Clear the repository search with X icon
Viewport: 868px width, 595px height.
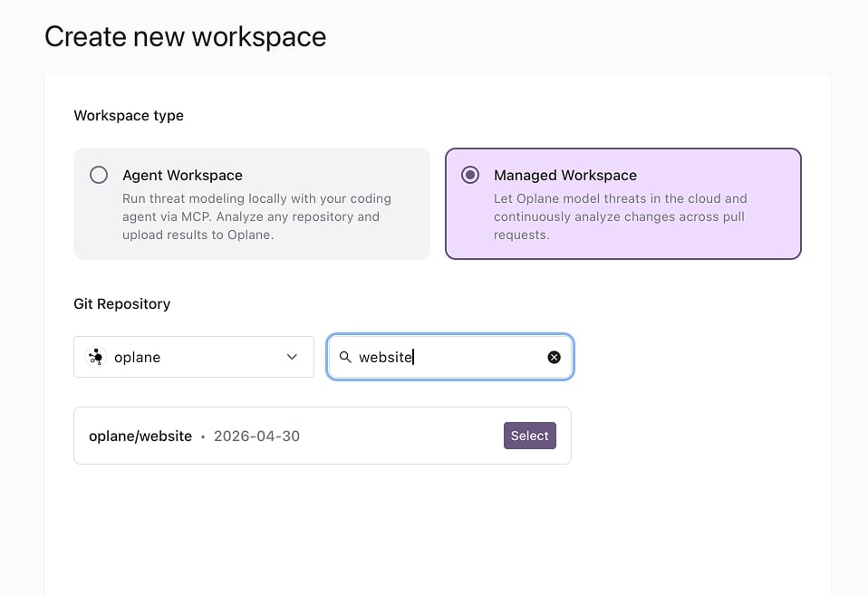[554, 357]
